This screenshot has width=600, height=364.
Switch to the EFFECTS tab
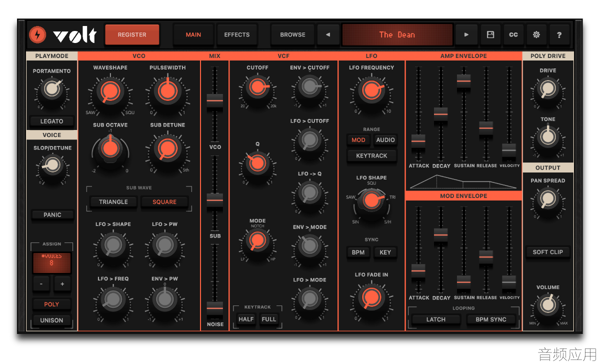coord(237,35)
